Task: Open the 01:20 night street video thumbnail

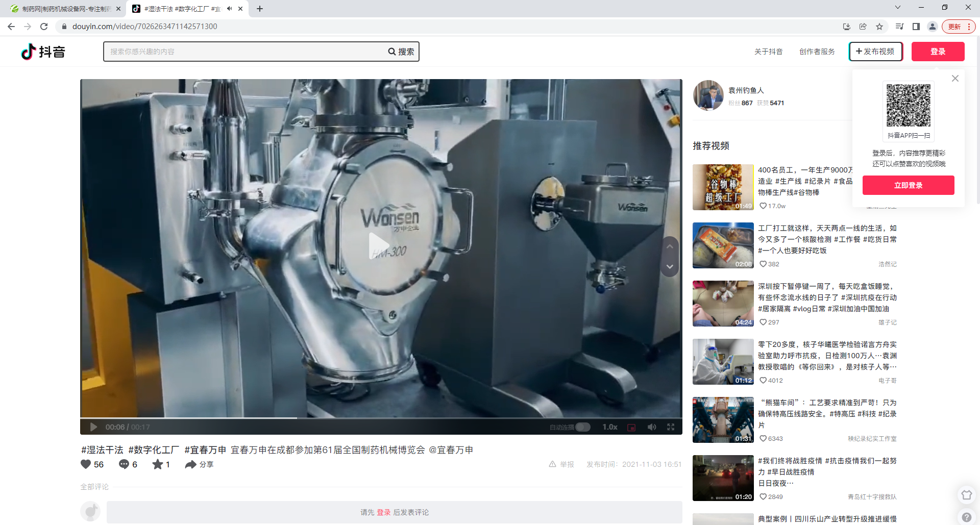Action: tap(723, 478)
